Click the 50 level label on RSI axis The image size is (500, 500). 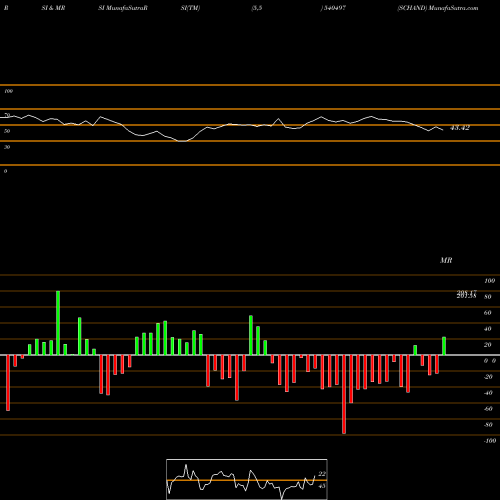[x=7, y=131]
